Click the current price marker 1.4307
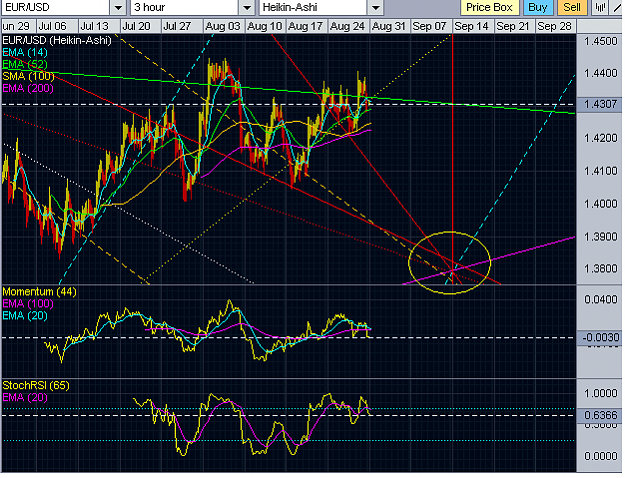This screenshot has width=625, height=478. coord(599,104)
